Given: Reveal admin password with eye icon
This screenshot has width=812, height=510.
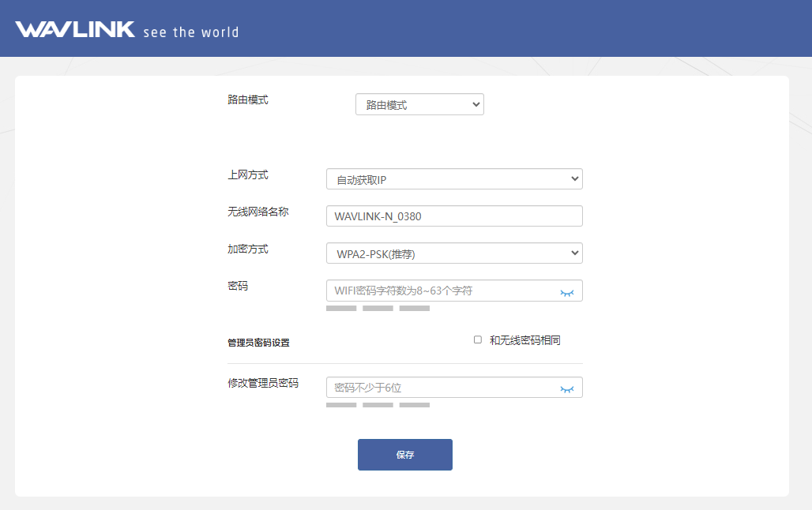Looking at the screenshot, I should point(566,388).
